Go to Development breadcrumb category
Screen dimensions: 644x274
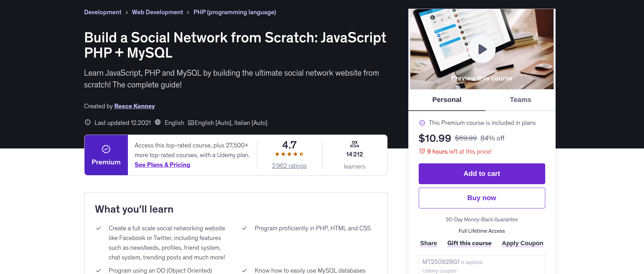pos(103,12)
